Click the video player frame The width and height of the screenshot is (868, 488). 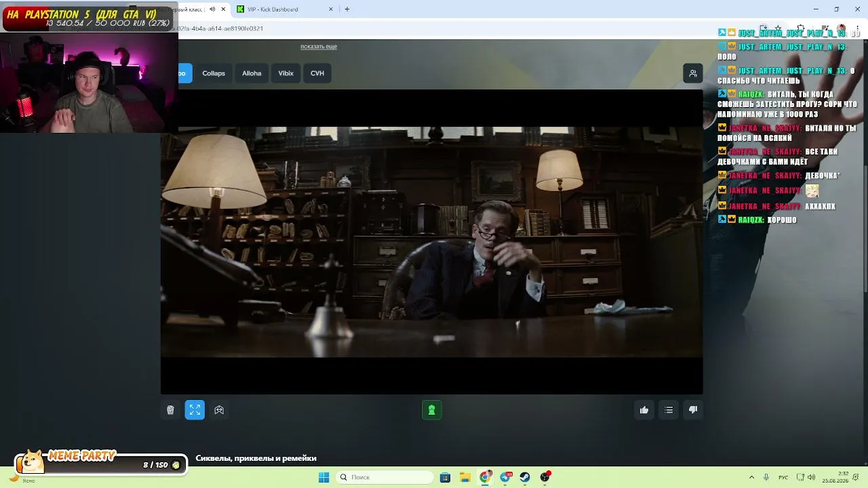pyautogui.click(x=431, y=242)
